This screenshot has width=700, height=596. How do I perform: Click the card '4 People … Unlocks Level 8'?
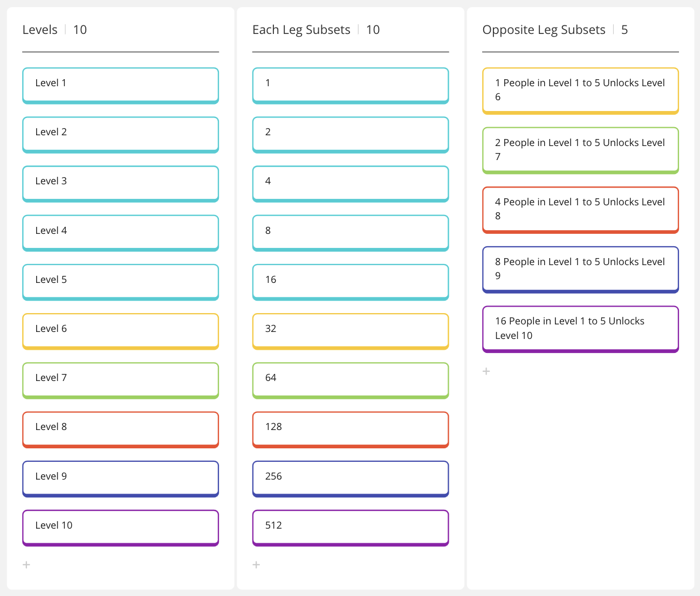click(580, 210)
